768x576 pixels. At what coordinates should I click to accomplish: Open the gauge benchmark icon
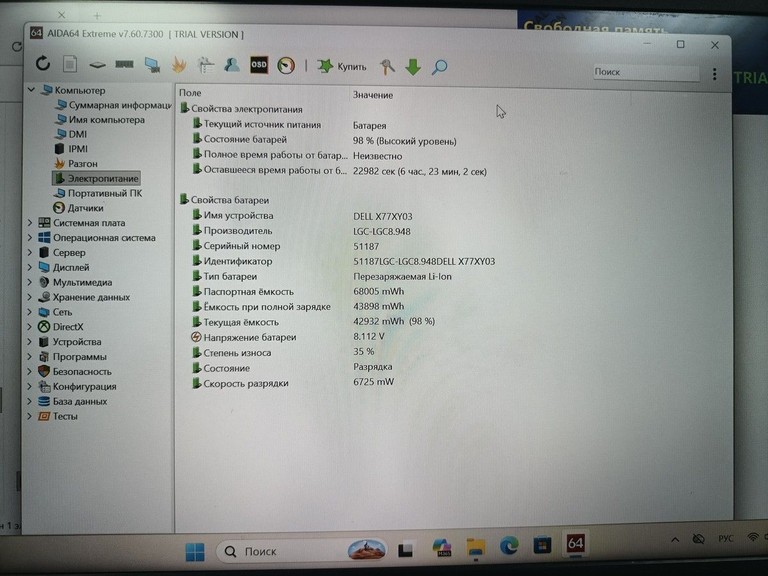pyautogui.click(x=286, y=65)
